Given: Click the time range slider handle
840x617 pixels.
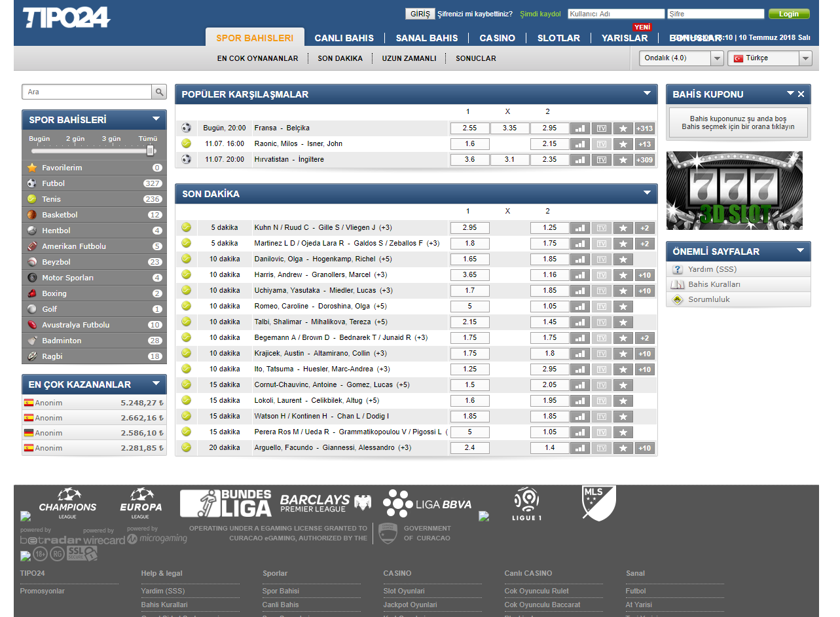Looking at the screenshot, I should pos(151,151).
